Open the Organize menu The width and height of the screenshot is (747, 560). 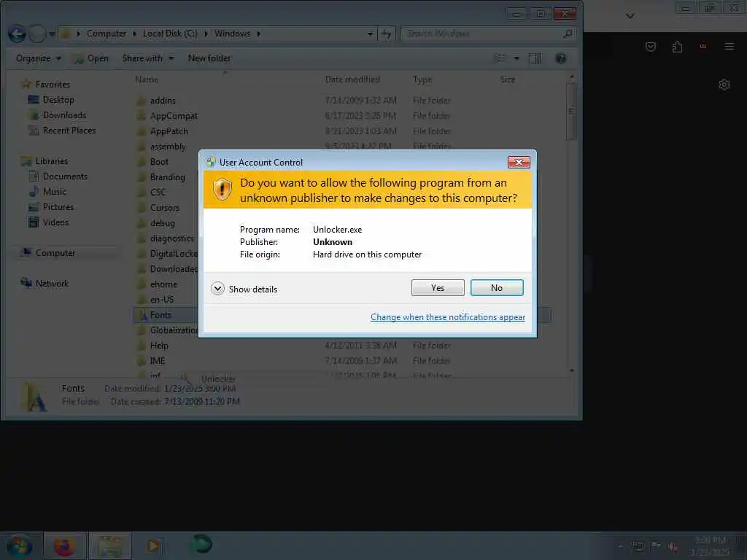(38, 58)
